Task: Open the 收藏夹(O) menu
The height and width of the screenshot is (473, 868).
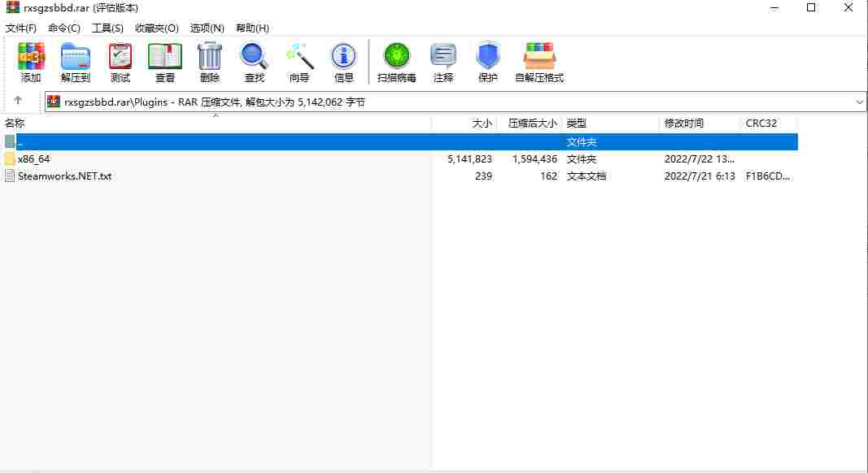Action: pos(157,28)
